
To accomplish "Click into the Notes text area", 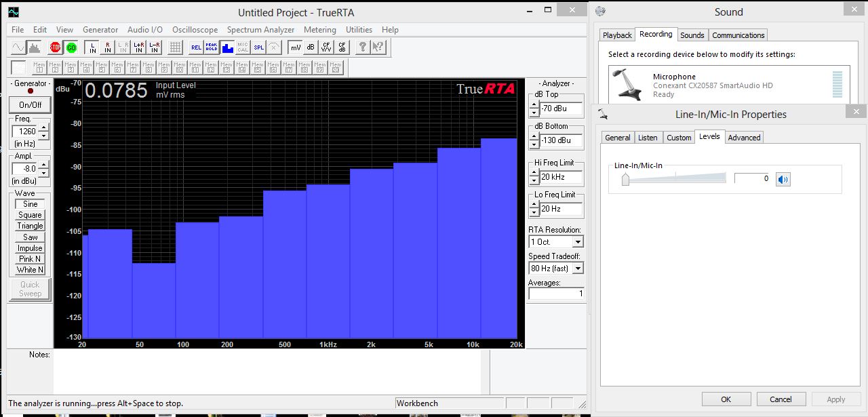I will (x=267, y=371).
